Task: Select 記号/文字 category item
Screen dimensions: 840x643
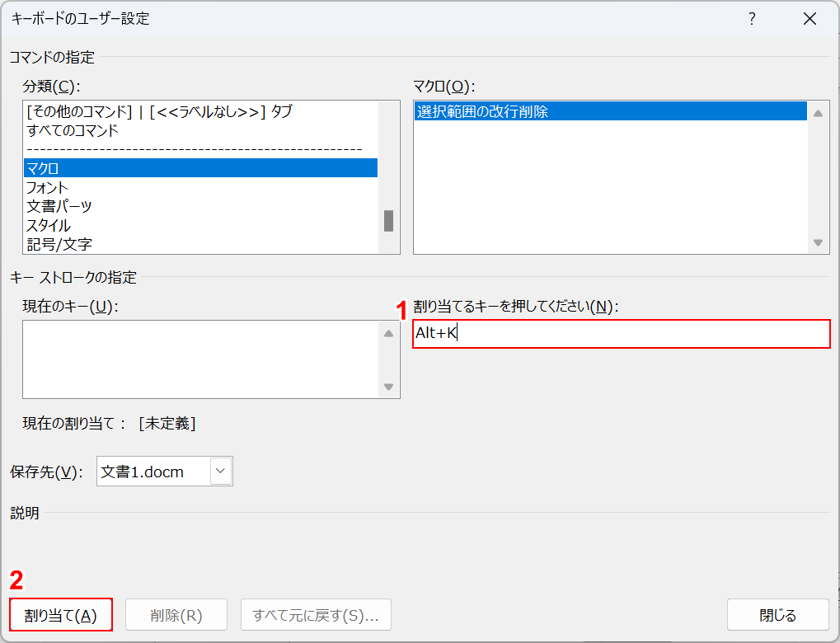Action: [200, 244]
